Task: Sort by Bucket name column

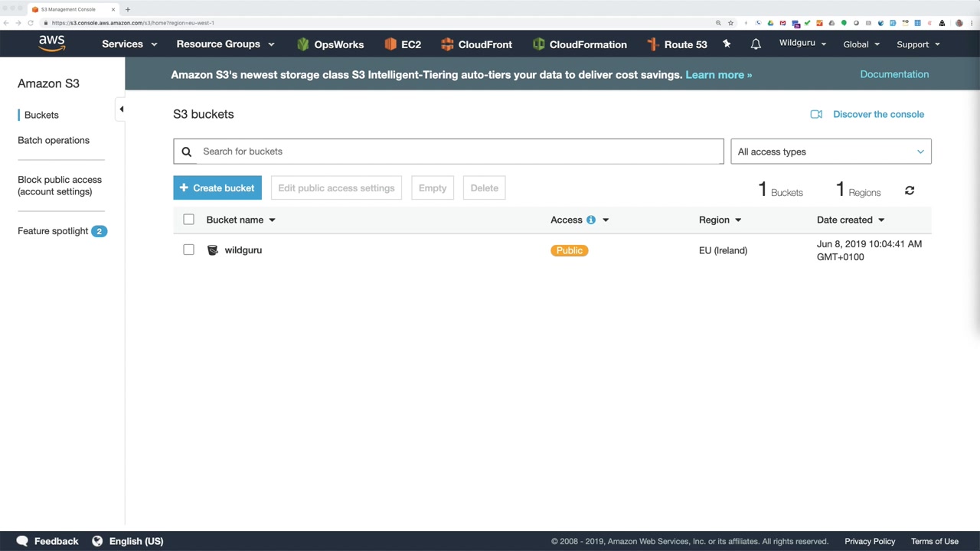Action: (240, 220)
